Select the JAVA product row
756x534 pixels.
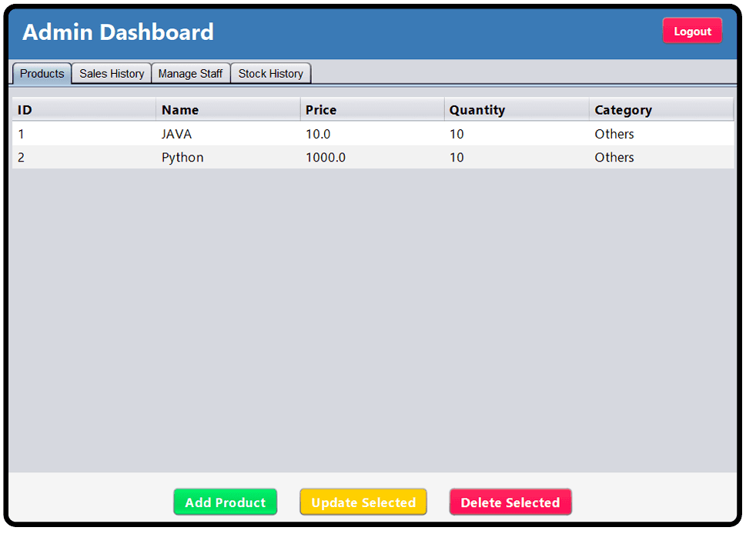point(177,134)
